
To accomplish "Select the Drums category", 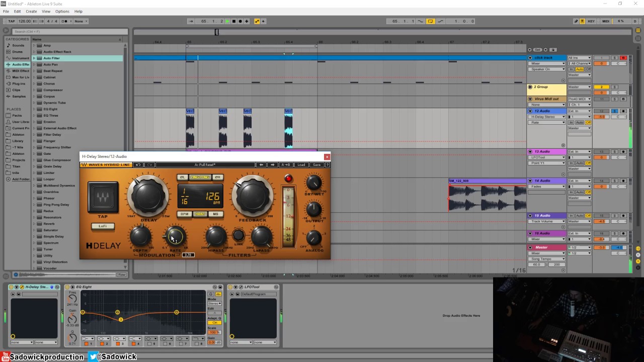I will [18, 52].
